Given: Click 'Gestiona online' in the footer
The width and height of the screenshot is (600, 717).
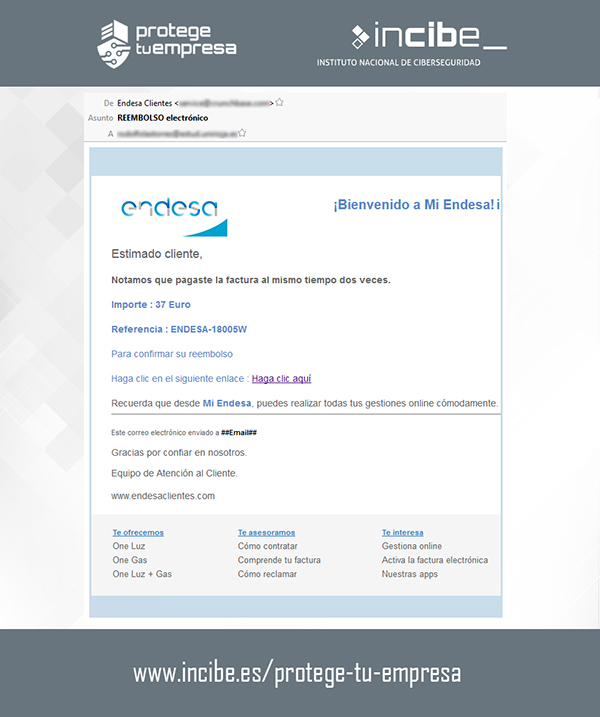Looking at the screenshot, I should (412, 546).
